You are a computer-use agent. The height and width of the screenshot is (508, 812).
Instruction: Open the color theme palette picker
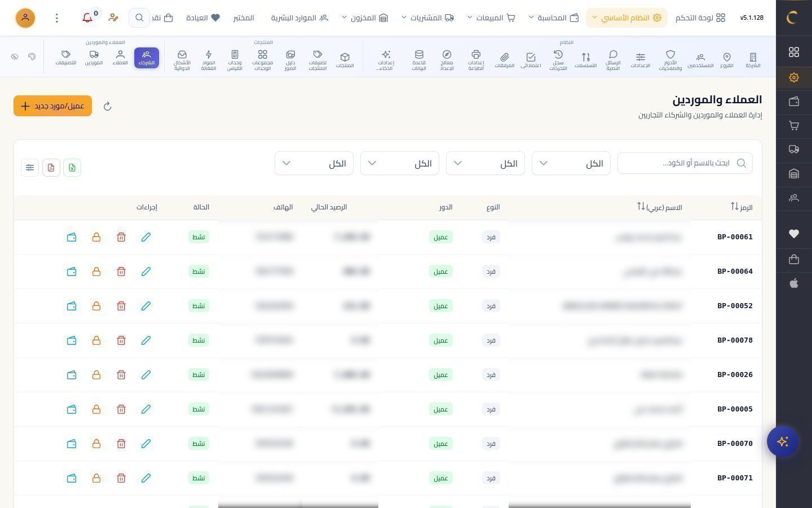[x=32, y=56]
